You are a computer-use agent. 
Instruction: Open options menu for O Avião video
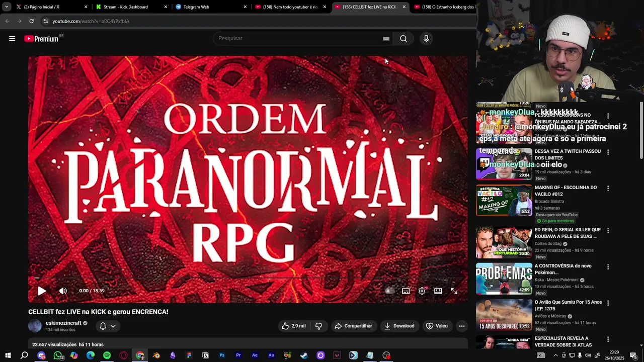coord(608,303)
